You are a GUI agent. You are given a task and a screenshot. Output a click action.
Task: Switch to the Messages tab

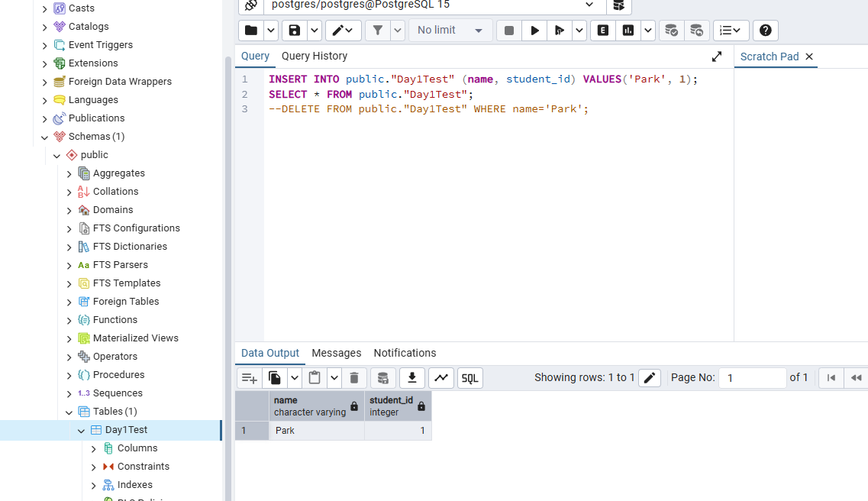pos(337,353)
